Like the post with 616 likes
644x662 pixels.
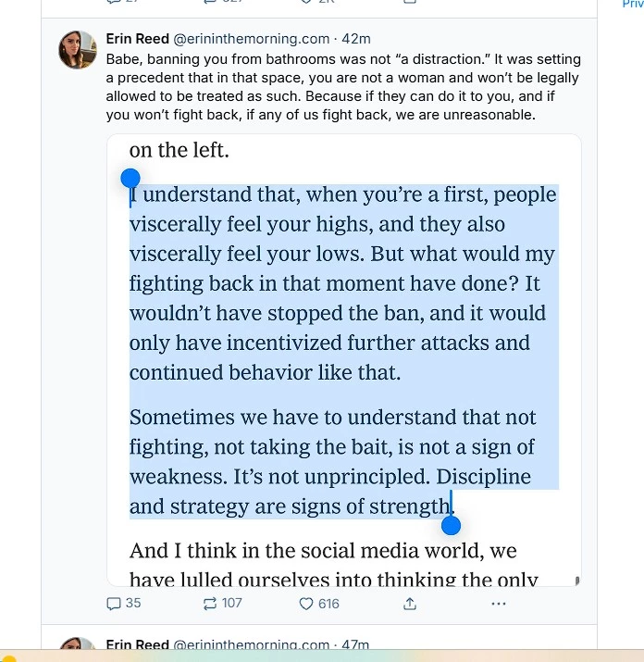pos(307,604)
